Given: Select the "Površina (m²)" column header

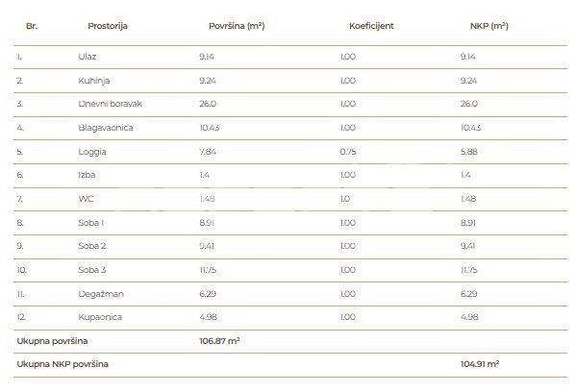Looking at the screenshot, I should 236,26.
